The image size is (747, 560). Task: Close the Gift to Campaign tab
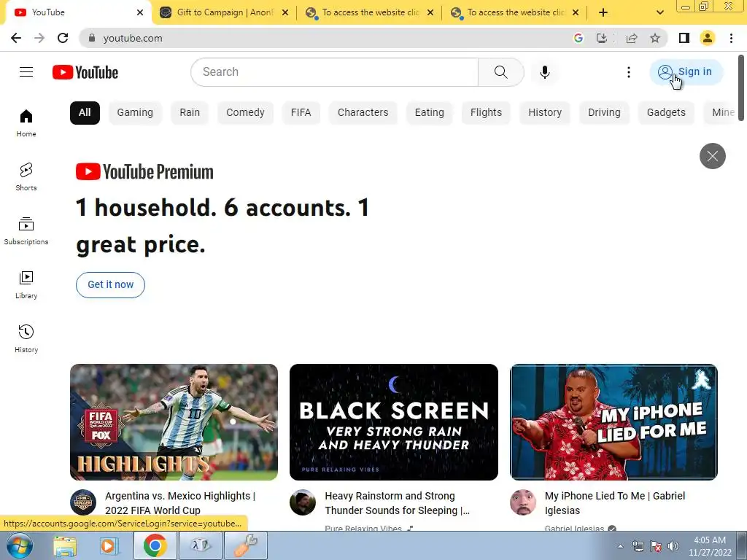click(285, 13)
